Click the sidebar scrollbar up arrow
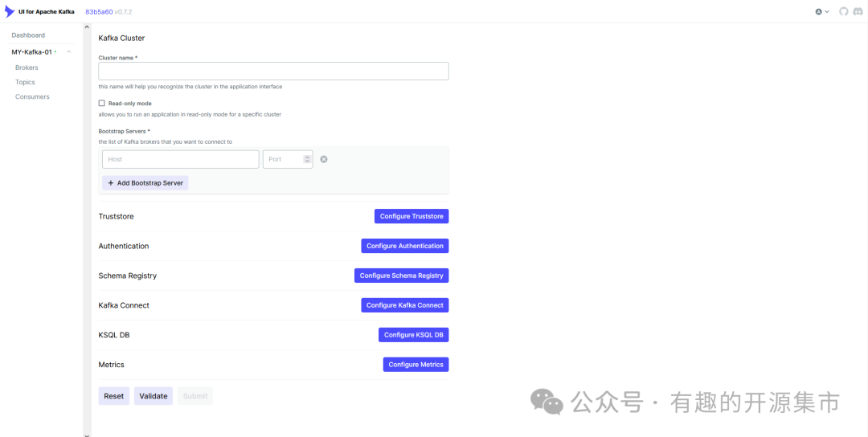 coord(87,27)
